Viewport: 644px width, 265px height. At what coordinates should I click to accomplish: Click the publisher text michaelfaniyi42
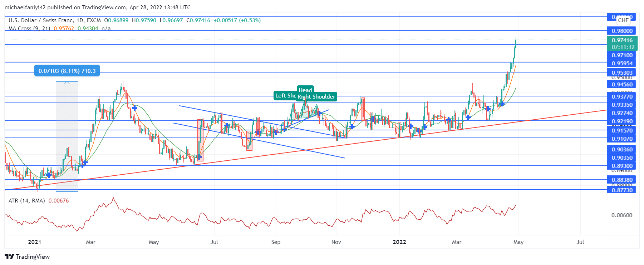click(x=25, y=7)
